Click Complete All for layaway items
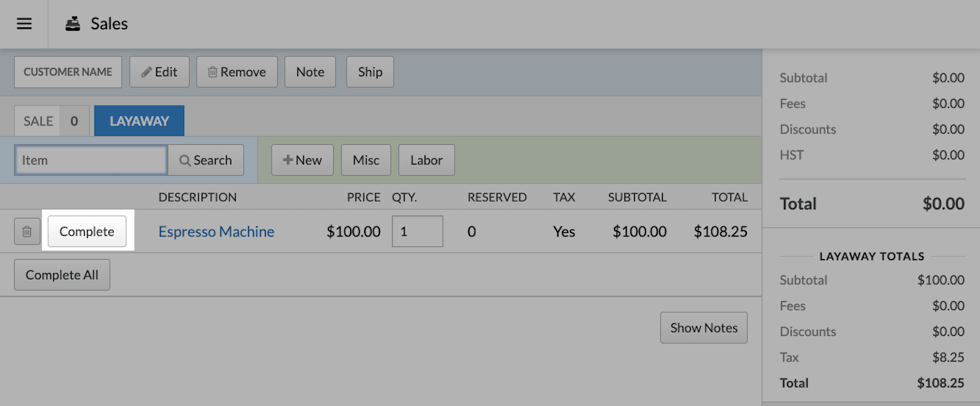Viewport: 980px width, 406px height. 62,274
